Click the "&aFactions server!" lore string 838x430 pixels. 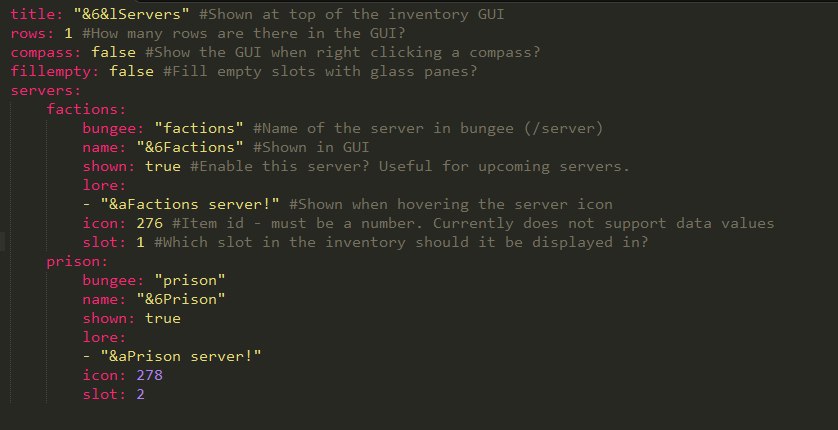tap(189, 204)
